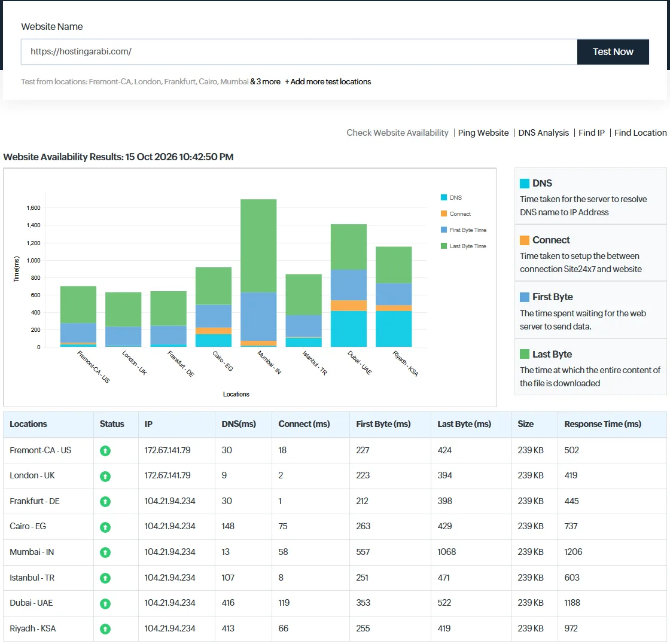Screen dimensions: 670x644
Task: Open the DNS Analysis tool
Action: pos(544,133)
